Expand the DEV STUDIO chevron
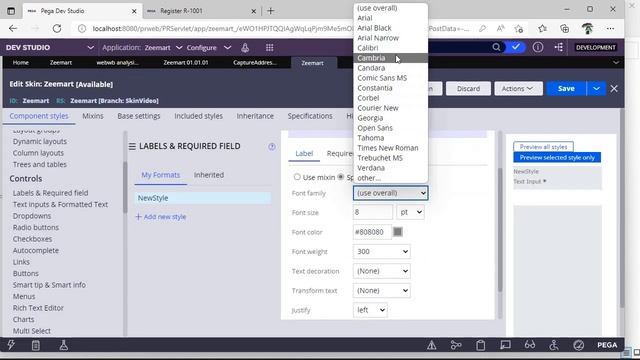This screenshot has width=640, height=360. [91, 48]
